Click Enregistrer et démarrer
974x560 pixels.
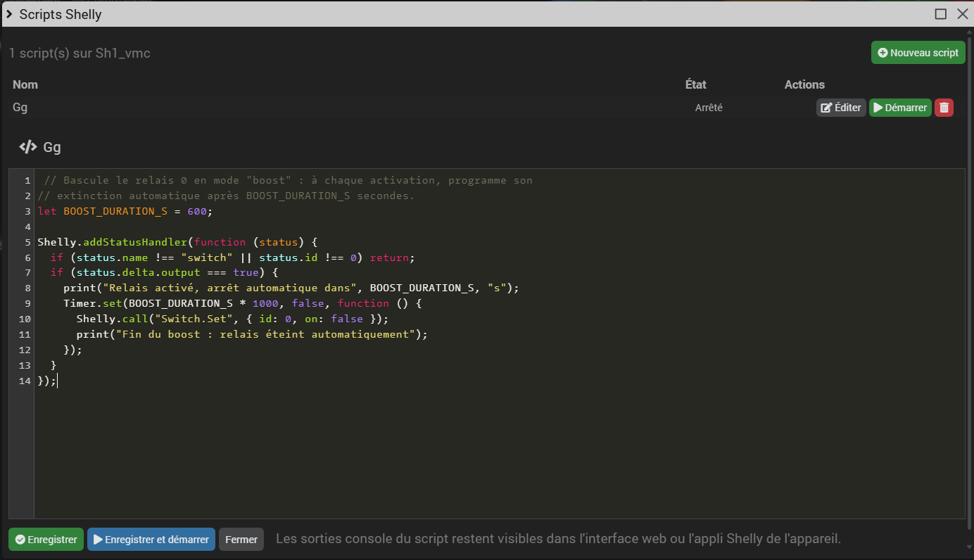point(151,540)
